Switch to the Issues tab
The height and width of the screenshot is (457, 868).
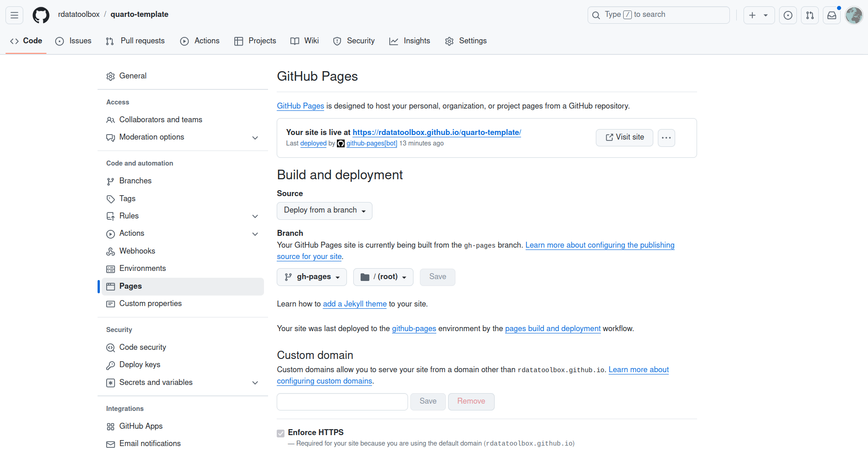73,41
